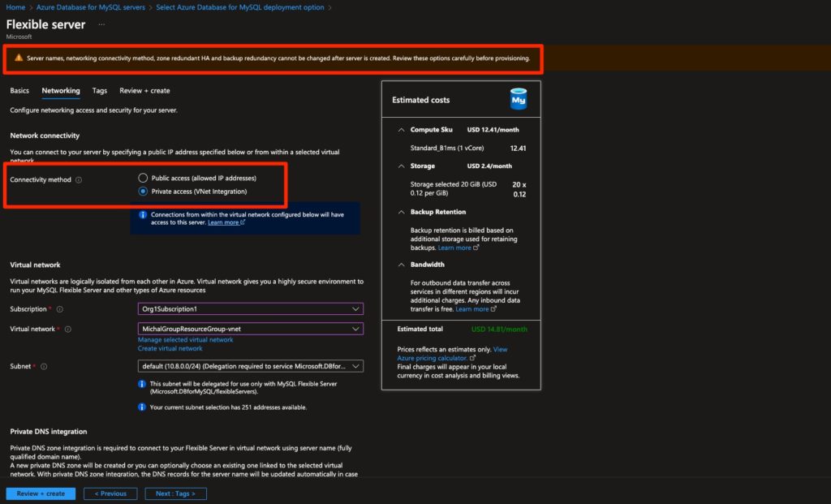Click info icon beside Subnet label
831x504 pixels.
pyautogui.click(x=44, y=366)
